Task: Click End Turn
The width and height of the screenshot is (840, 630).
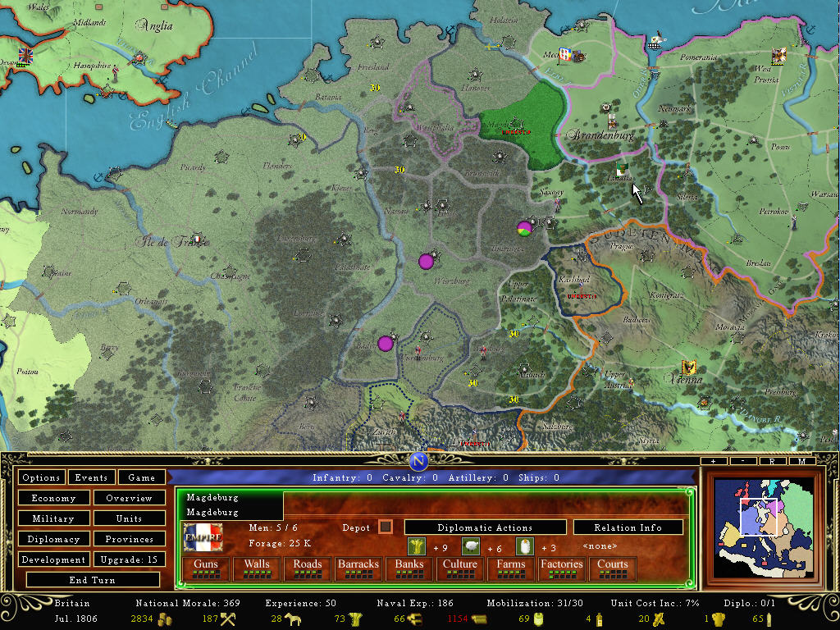Action: pyautogui.click(x=92, y=580)
